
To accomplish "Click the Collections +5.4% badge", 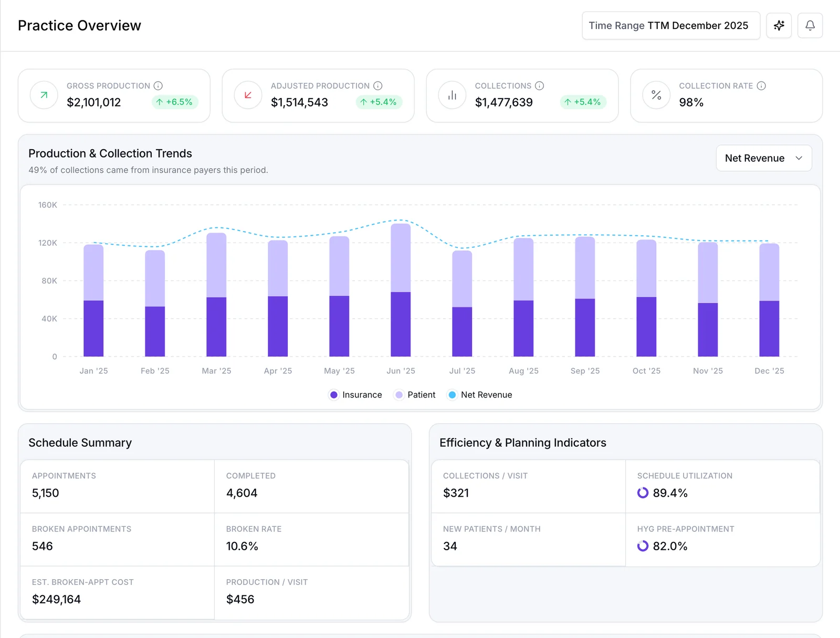I will click(583, 102).
